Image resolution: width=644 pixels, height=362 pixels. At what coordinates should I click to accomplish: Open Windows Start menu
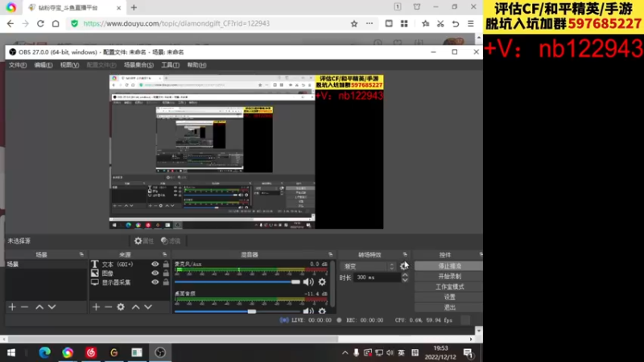[11, 352]
